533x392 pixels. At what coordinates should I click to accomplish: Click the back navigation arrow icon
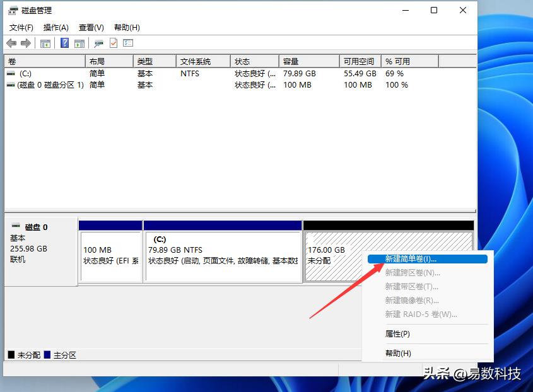tap(11, 43)
